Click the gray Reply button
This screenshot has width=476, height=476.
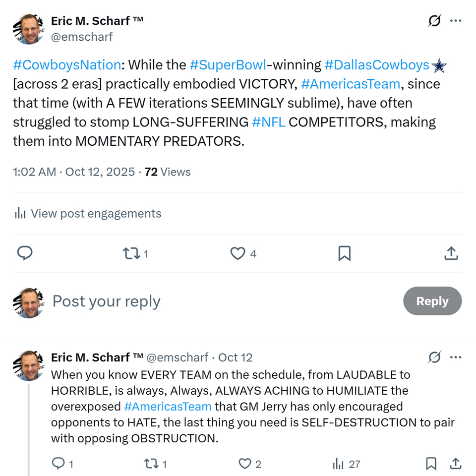click(x=432, y=301)
